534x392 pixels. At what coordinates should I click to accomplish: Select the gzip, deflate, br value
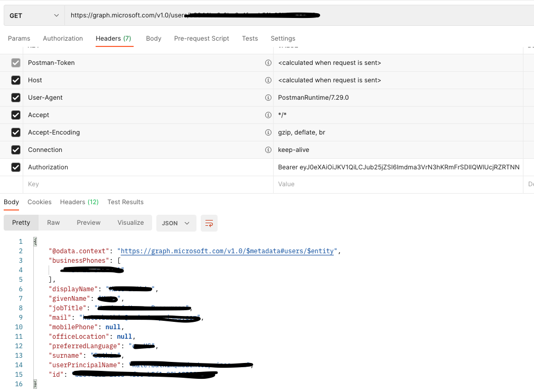[302, 132]
